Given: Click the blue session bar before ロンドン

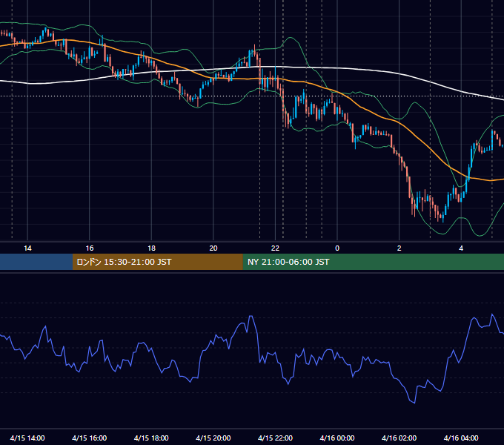Looking at the screenshot, I should (36, 262).
